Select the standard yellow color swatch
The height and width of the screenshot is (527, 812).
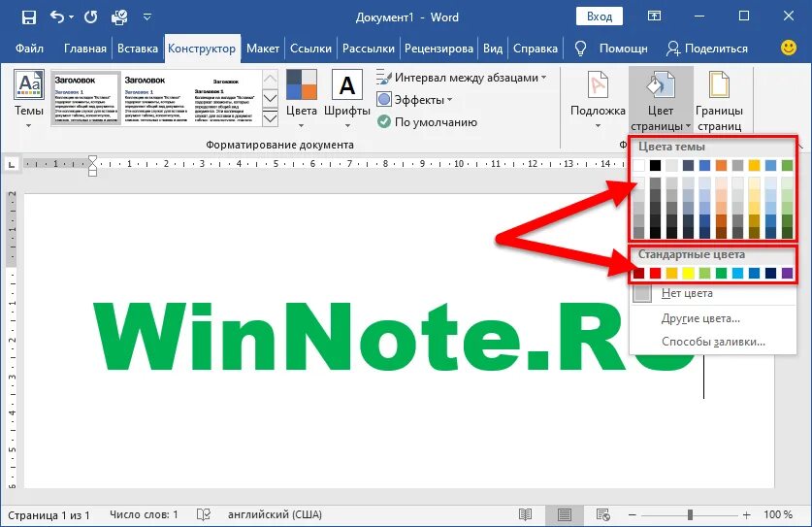coord(688,273)
